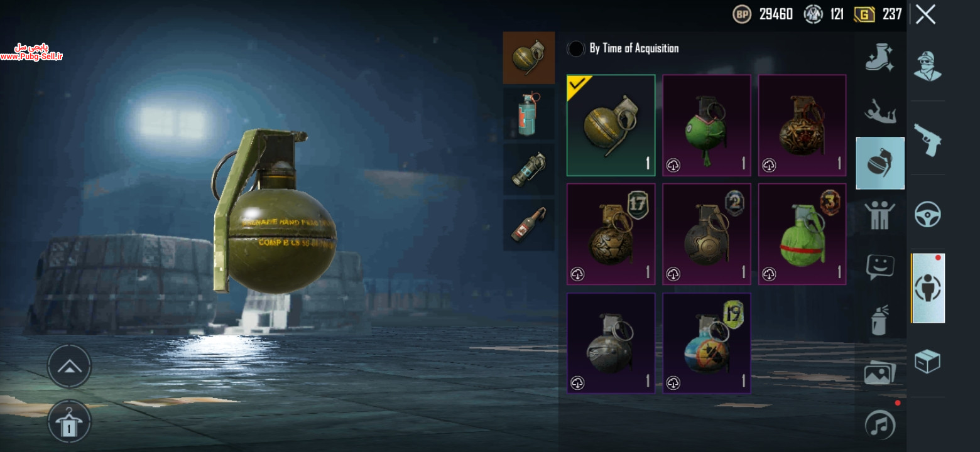The image size is (980, 452).
Task: Select the spray paint can icon
Action: (879, 320)
